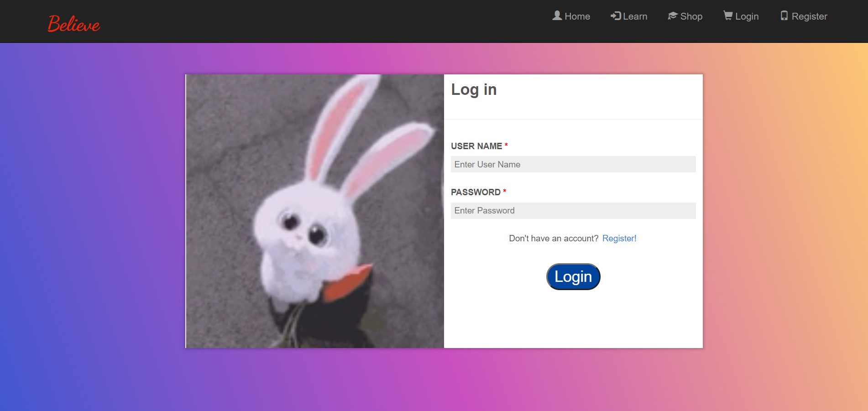Click the blue Login button
Screen dimensions: 868x411
pyautogui.click(x=573, y=276)
